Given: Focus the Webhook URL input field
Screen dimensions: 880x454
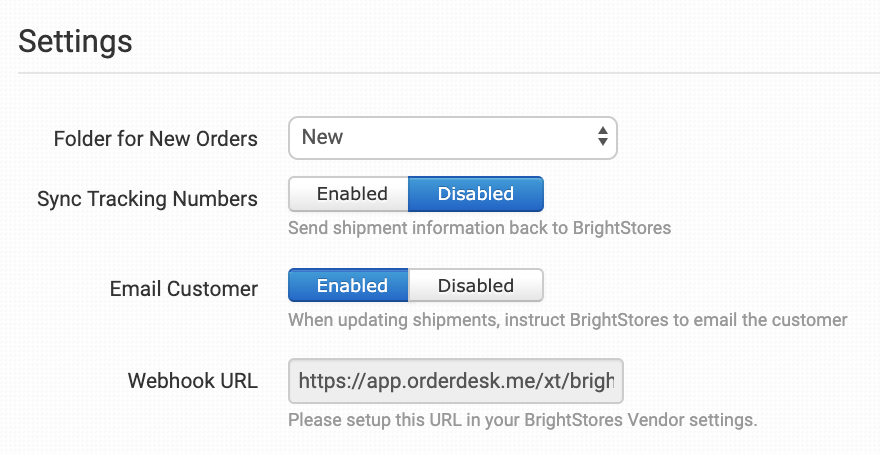Looking at the screenshot, I should coord(455,381).
